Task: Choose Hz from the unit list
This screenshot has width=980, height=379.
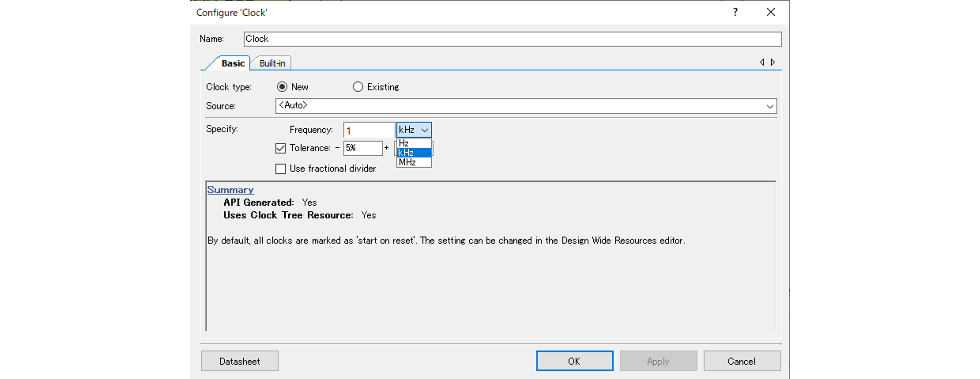Action: click(x=413, y=143)
